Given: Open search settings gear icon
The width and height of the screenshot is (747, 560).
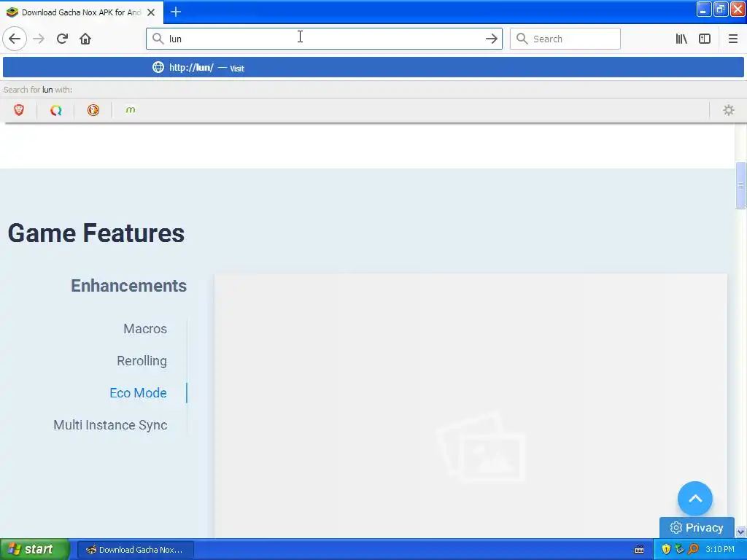Looking at the screenshot, I should (x=729, y=110).
